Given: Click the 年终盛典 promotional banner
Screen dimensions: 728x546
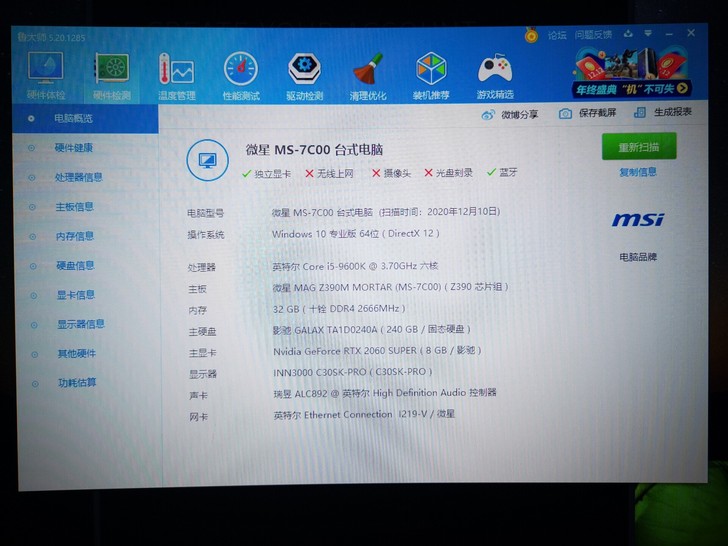Looking at the screenshot, I should point(630,72).
